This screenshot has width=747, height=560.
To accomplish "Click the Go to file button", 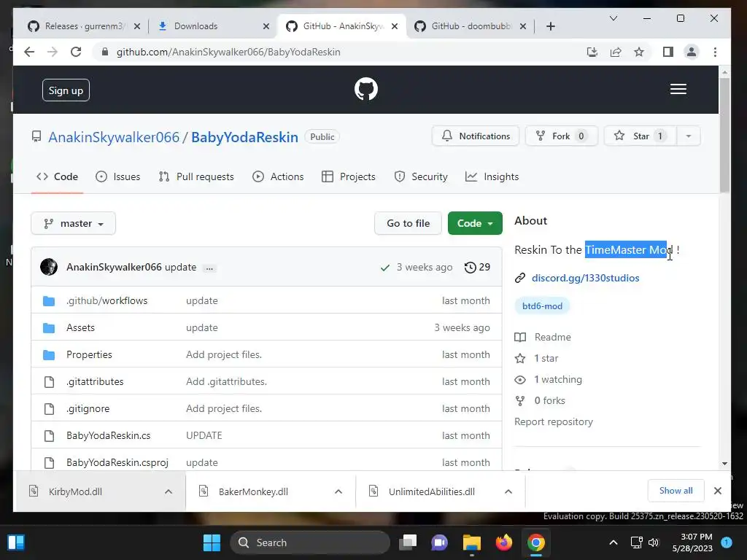I will pyautogui.click(x=409, y=223).
